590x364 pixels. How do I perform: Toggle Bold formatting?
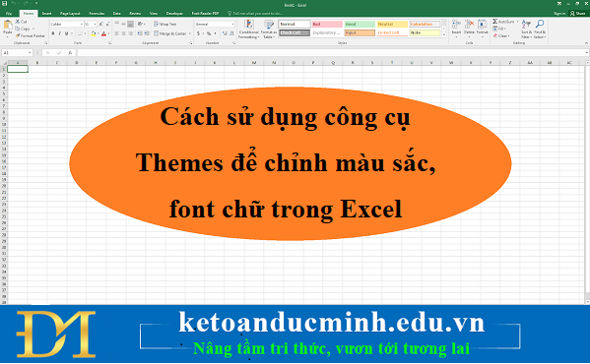click(x=53, y=33)
